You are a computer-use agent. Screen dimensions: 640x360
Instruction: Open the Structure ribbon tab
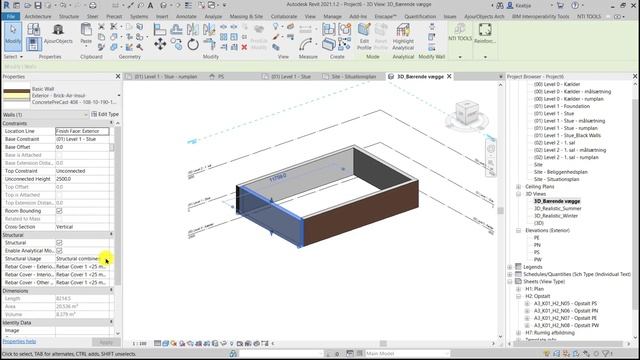(69, 16)
